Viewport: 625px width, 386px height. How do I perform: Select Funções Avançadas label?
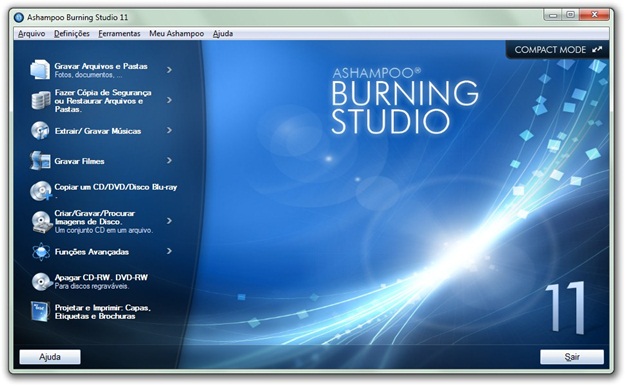tap(92, 252)
